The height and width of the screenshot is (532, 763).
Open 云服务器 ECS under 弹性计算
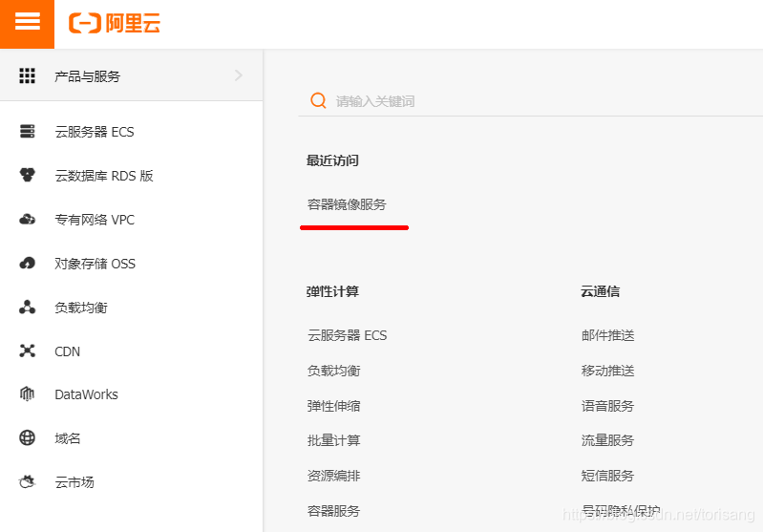(x=347, y=335)
